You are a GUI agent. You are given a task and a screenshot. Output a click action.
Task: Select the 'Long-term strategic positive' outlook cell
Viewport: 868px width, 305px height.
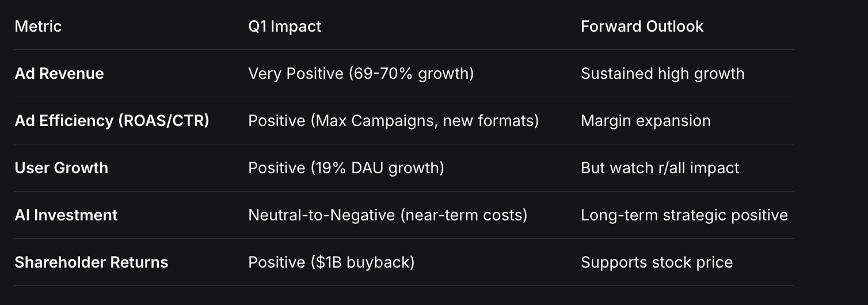684,215
